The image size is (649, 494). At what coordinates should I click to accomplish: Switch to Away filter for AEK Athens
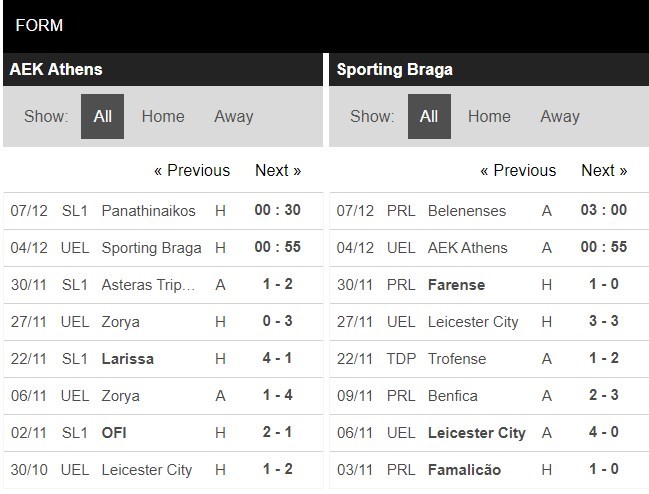pyautogui.click(x=233, y=116)
